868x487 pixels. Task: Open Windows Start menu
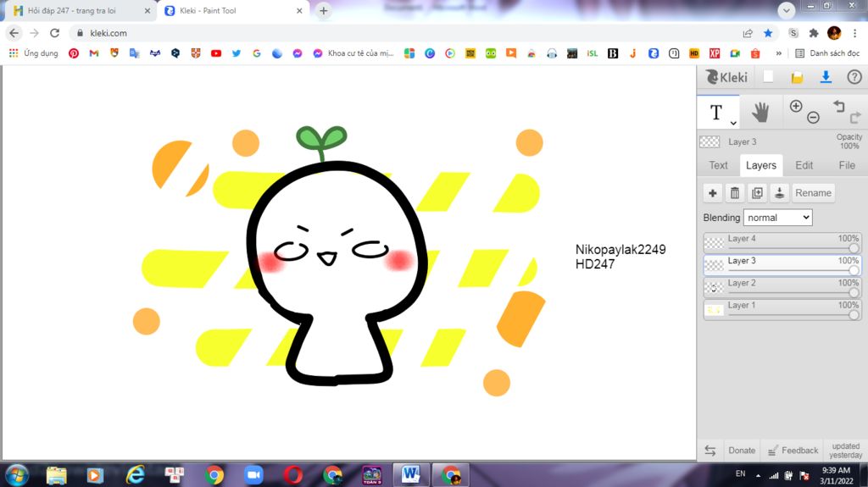[x=17, y=475]
